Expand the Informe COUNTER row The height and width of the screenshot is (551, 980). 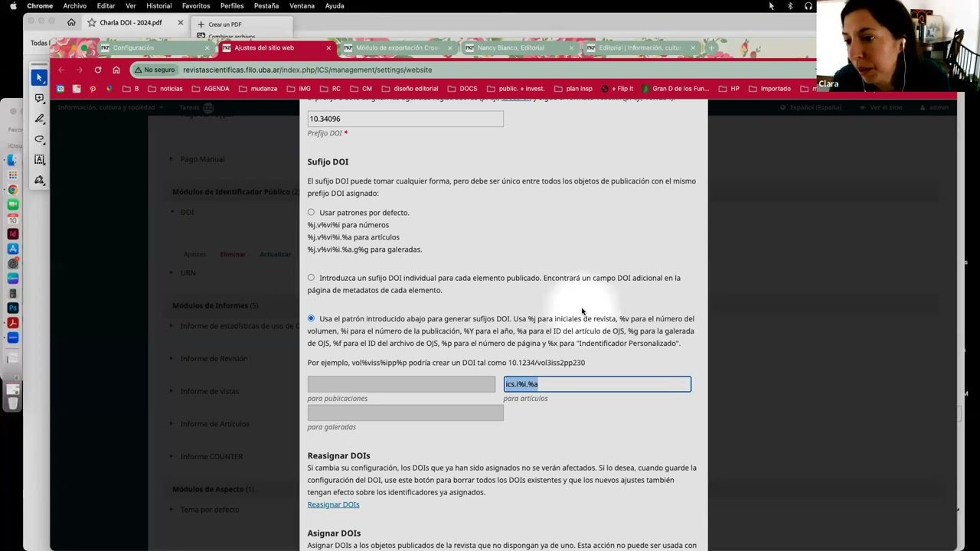[171, 456]
